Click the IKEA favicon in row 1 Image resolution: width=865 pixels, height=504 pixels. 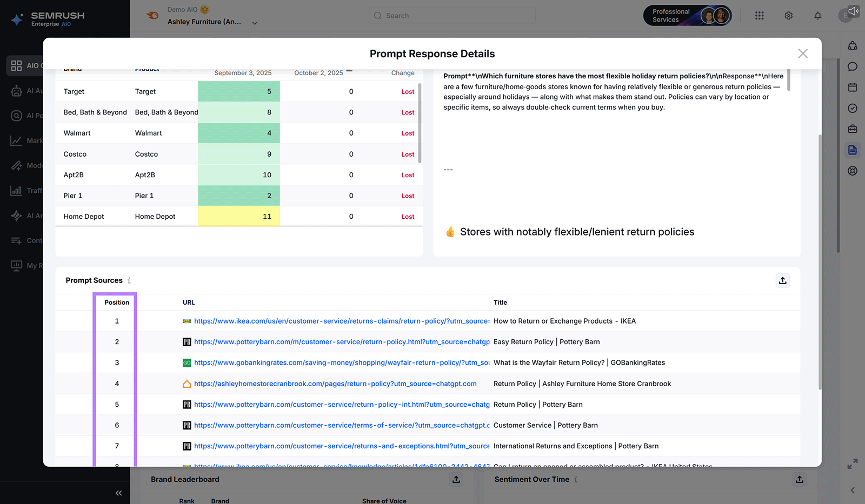pyautogui.click(x=187, y=321)
